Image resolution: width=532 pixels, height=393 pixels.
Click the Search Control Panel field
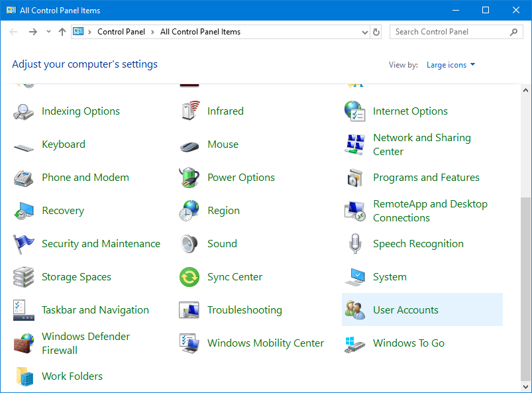click(x=456, y=32)
